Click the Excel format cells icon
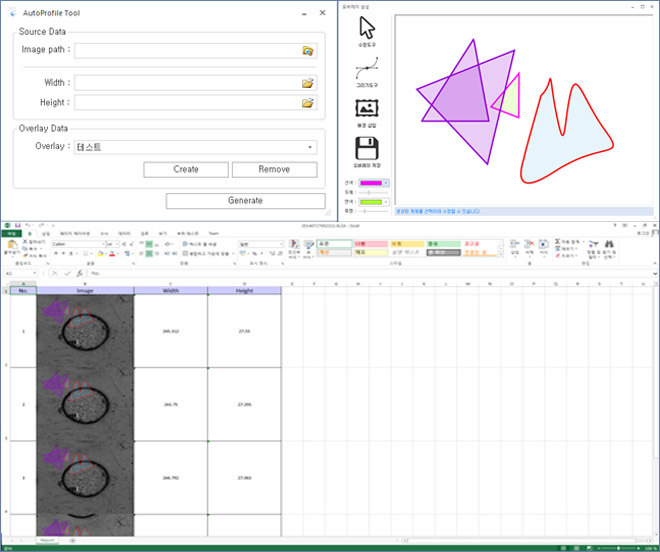This screenshot has height=552, width=660. tap(544, 244)
